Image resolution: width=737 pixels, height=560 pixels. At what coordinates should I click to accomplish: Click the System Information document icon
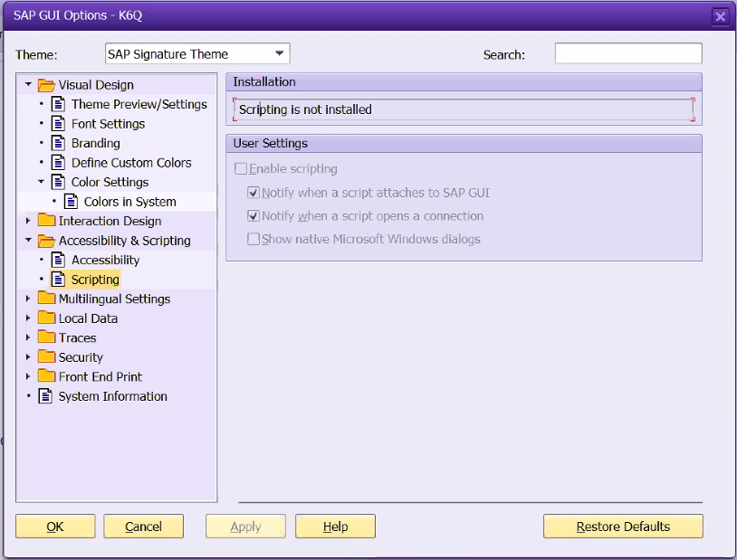coord(45,396)
